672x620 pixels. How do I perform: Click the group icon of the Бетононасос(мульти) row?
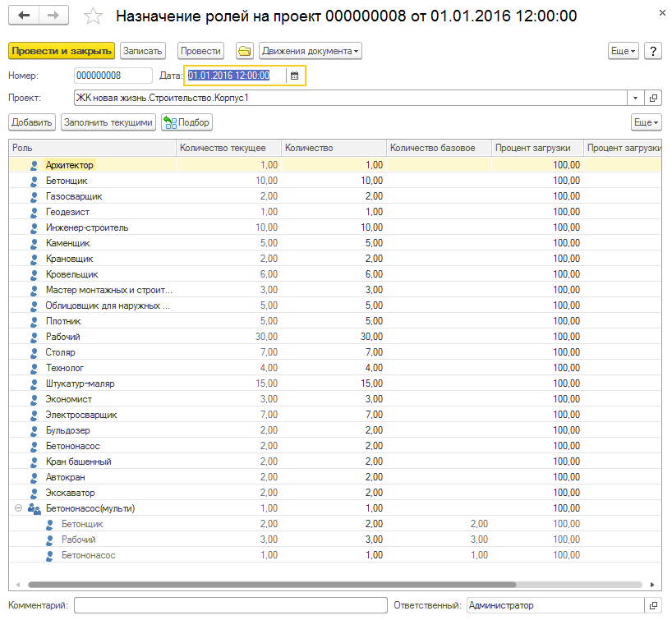(34, 508)
